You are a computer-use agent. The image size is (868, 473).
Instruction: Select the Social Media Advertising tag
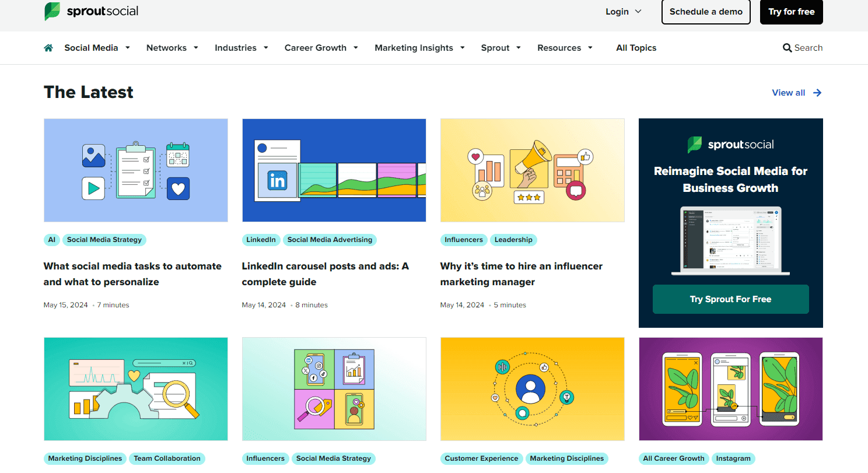[x=330, y=240]
